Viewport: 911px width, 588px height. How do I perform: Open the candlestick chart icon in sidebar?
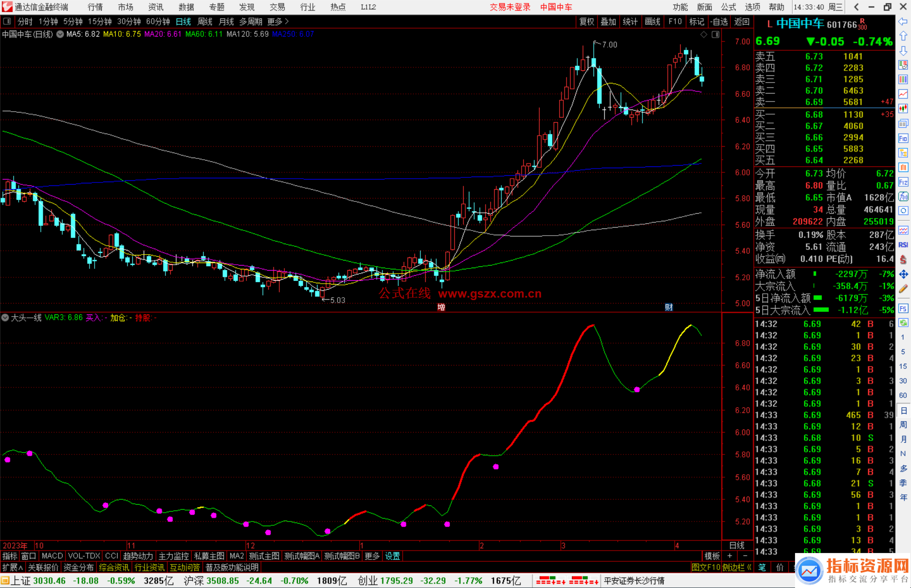903,109
